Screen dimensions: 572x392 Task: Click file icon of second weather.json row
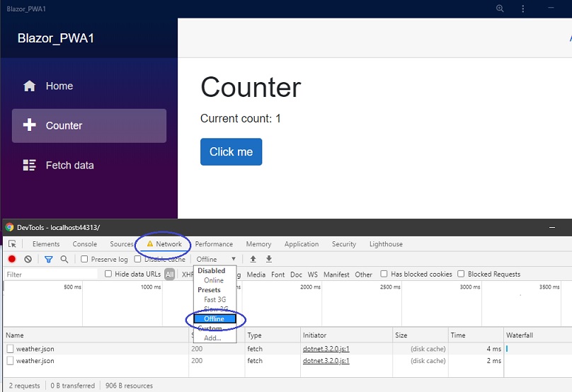tap(10, 361)
